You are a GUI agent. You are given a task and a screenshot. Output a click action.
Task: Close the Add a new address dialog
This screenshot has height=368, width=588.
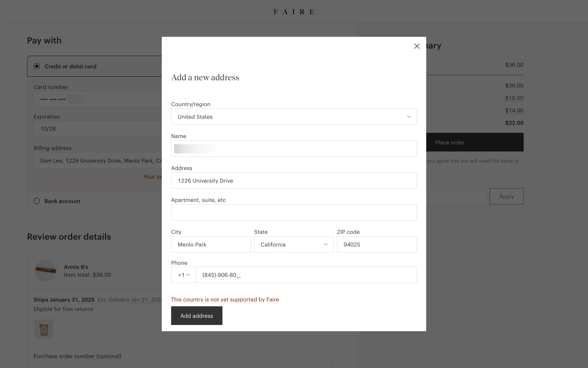(x=417, y=46)
